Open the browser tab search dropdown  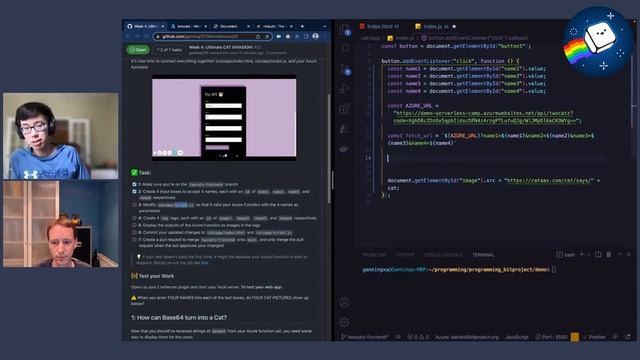pyautogui.click(x=324, y=26)
